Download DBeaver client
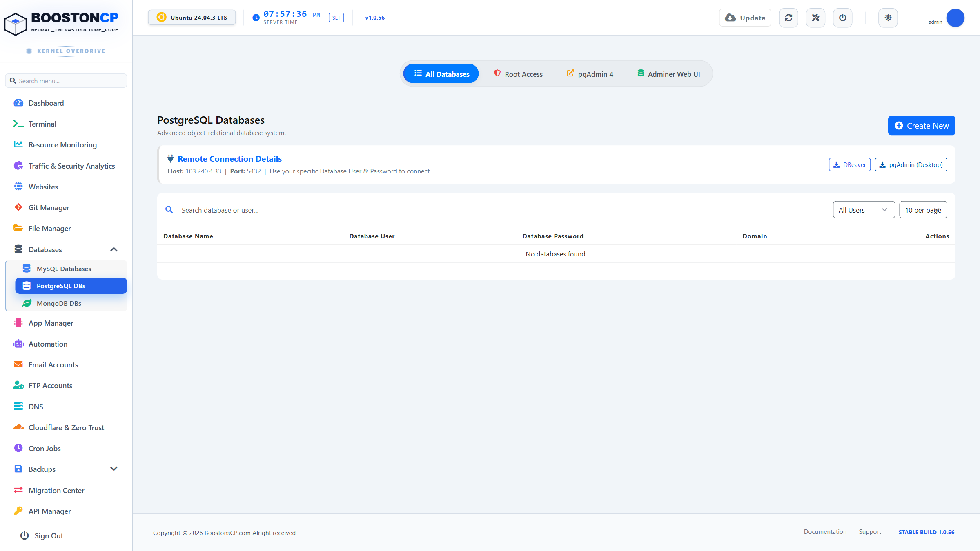Image resolution: width=980 pixels, height=551 pixels. pyautogui.click(x=850, y=164)
